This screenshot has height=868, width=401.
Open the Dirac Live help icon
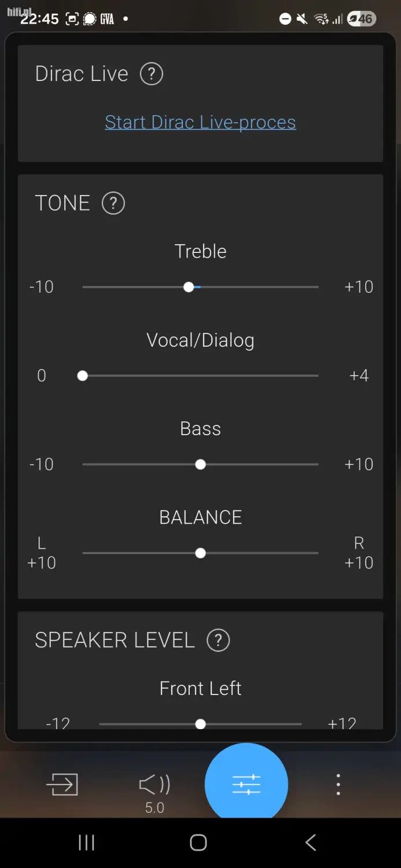point(151,73)
